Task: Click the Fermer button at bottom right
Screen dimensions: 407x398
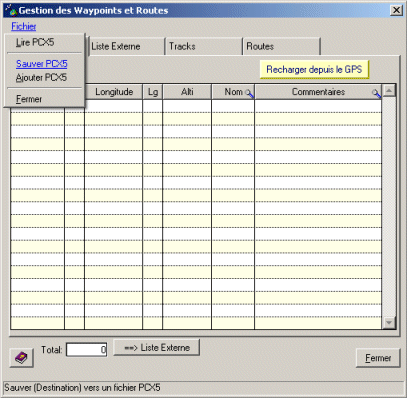Action: point(378,358)
